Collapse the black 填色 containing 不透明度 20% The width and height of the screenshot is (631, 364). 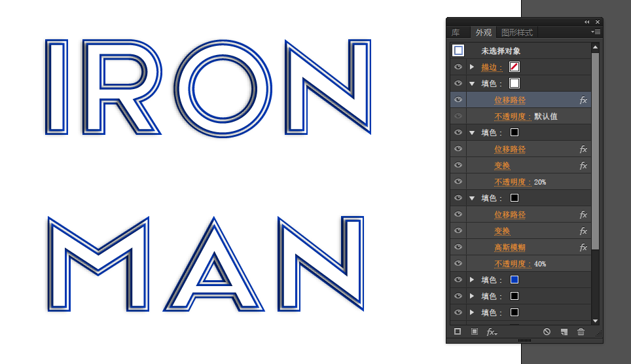472,133
